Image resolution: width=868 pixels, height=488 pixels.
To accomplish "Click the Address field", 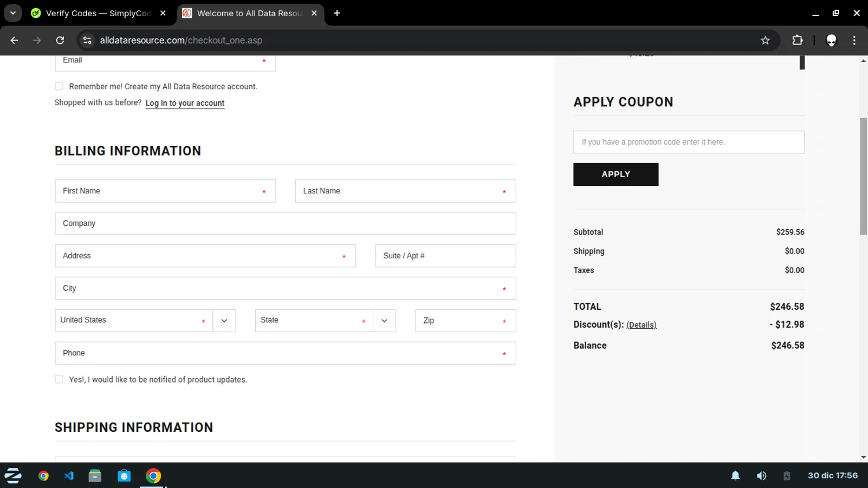I will point(205,256).
